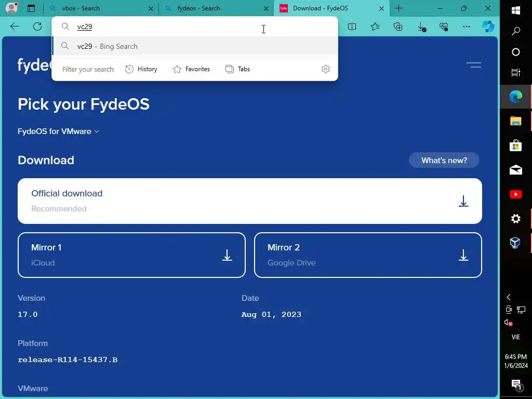
Task: Open the Edge profile avatar
Action: coord(11,8)
